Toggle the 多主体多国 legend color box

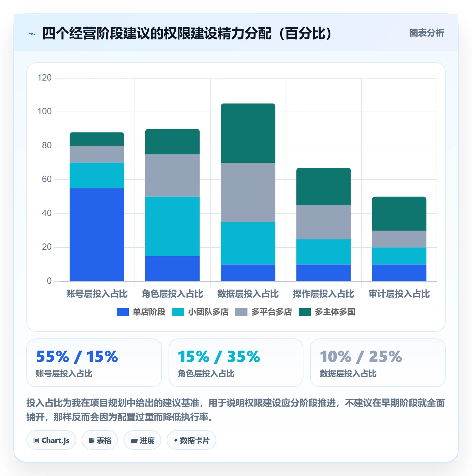point(304,312)
